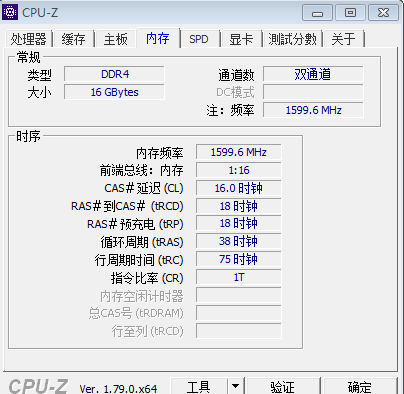The image size is (404, 394).
Task: Click the 类型 label
Action: 39,75
